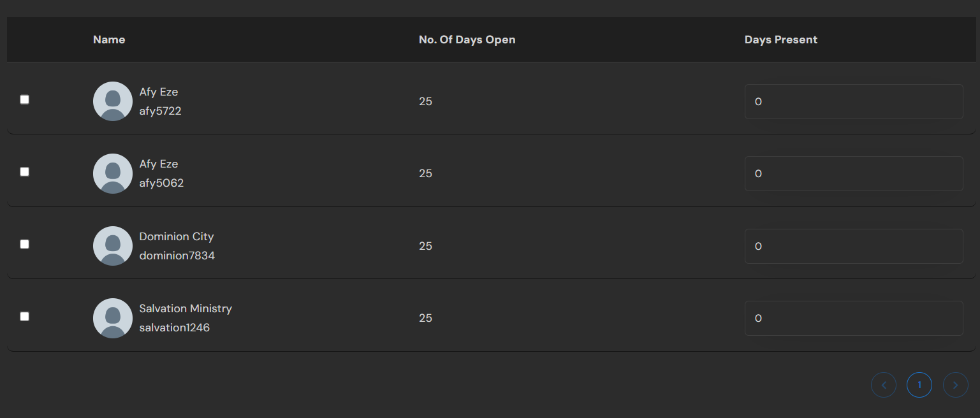Image resolution: width=980 pixels, height=418 pixels.
Task: Select checkbox for afy5722 row
Action: 25,99
